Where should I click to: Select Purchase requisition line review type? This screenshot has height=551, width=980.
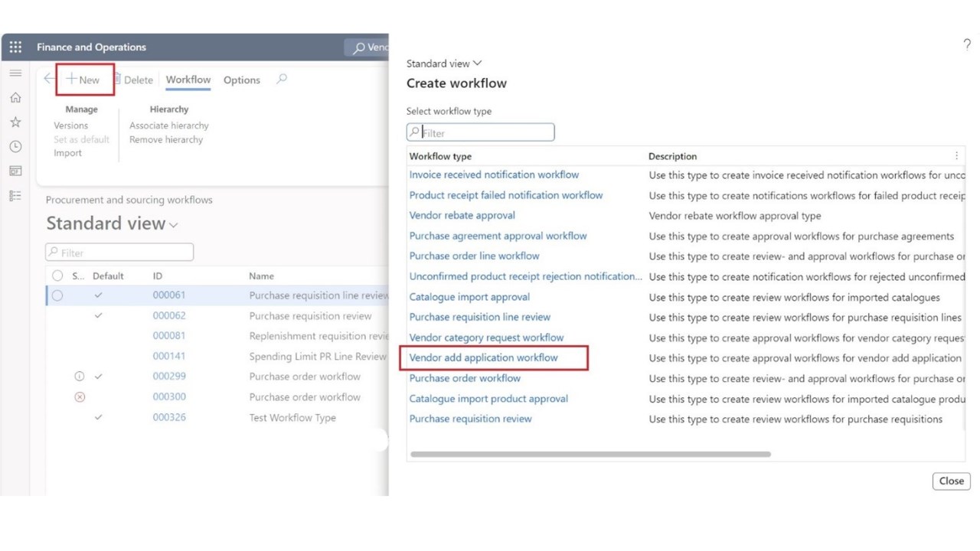click(x=479, y=317)
